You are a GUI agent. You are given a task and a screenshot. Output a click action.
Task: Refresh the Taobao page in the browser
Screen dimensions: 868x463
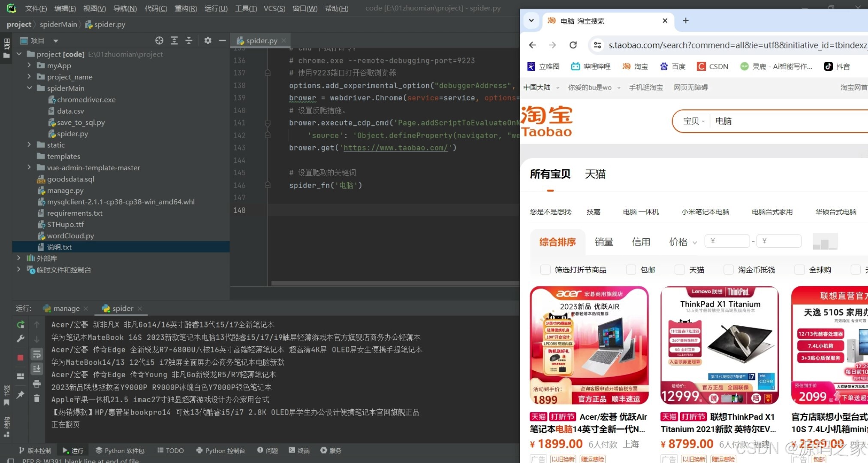(x=573, y=45)
